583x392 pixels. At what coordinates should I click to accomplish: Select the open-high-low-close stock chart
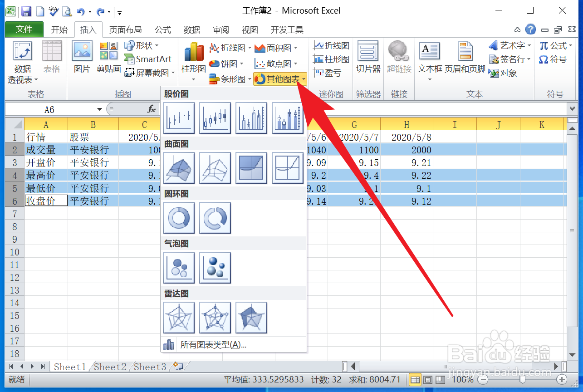[x=215, y=118]
